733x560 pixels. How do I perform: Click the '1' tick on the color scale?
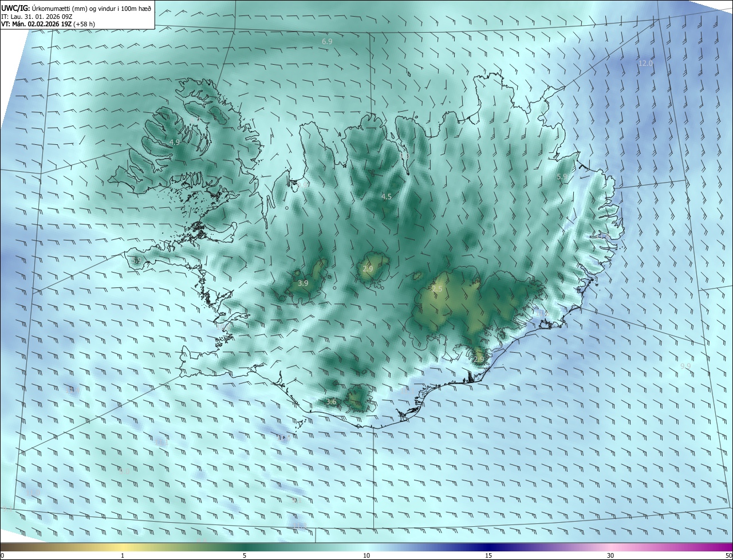click(x=123, y=555)
